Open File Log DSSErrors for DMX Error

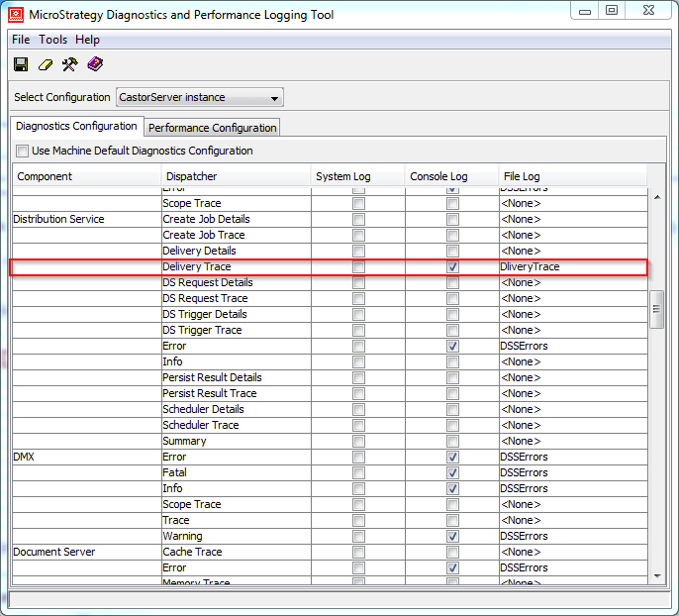[573, 457]
